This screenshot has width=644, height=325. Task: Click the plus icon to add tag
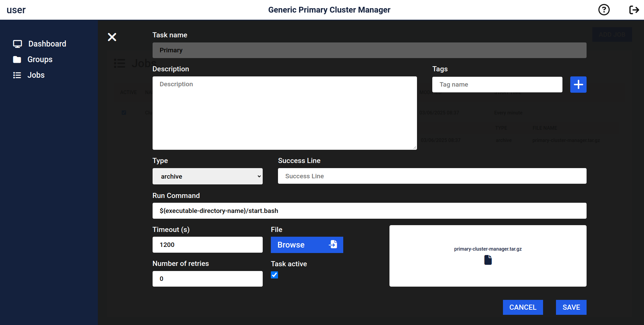pyautogui.click(x=578, y=85)
